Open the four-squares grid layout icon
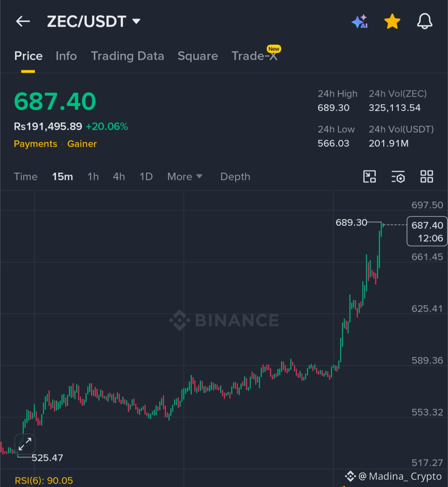 (426, 177)
